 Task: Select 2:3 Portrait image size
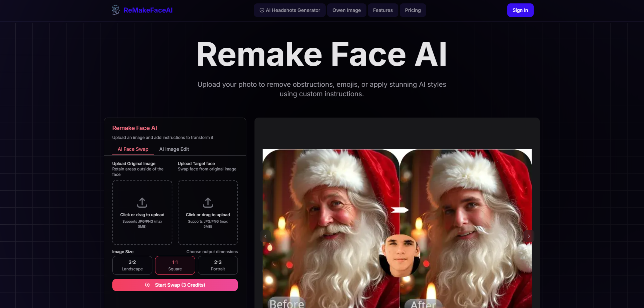tap(218, 265)
